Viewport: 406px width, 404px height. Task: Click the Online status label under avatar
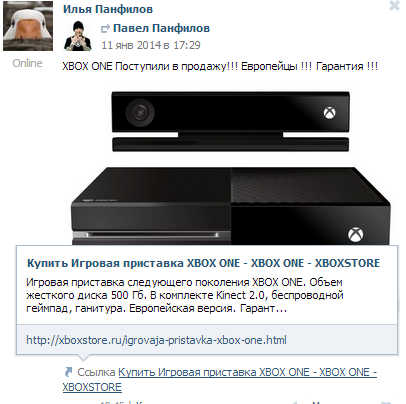27,63
